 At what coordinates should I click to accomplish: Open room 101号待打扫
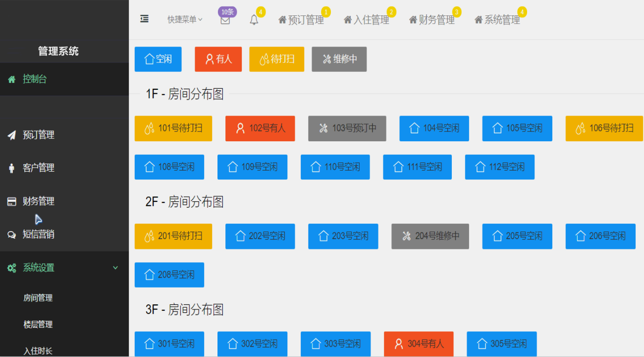click(x=173, y=128)
